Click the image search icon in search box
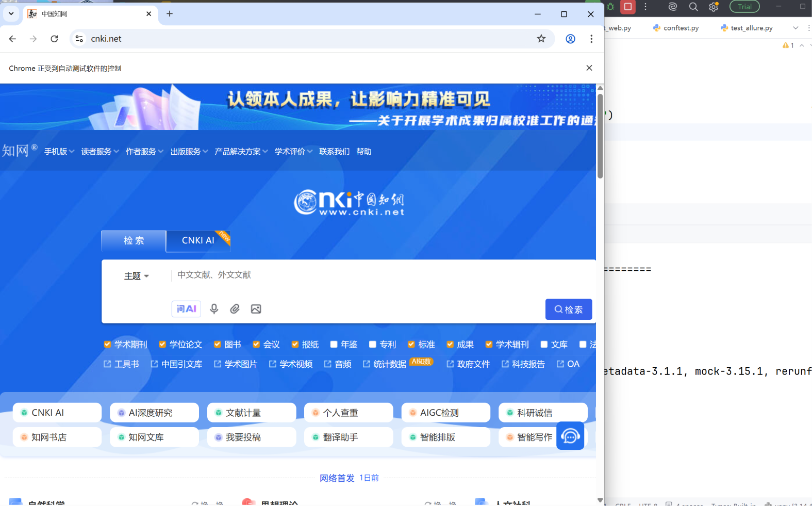The height and width of the screenshot is (506, 812). point(256,309)
